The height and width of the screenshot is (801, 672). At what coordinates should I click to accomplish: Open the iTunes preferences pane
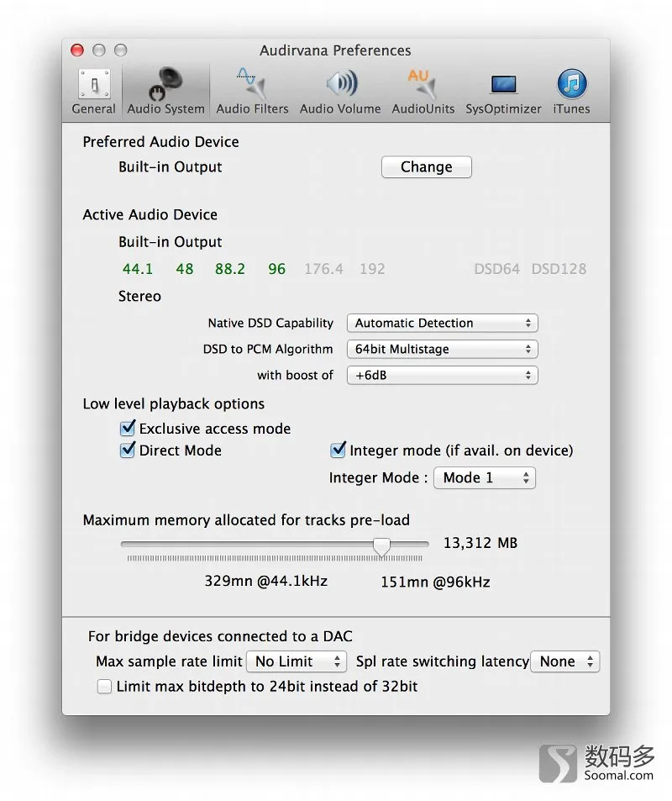(571, 92)
